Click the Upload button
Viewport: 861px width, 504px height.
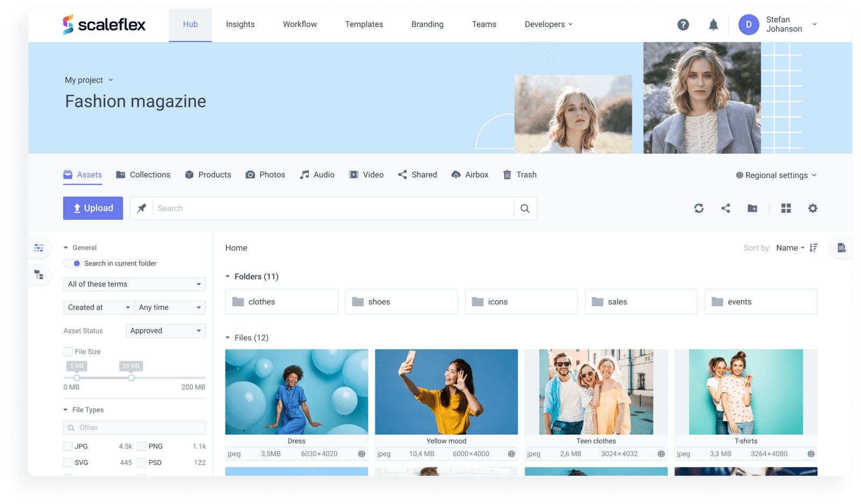93,208
